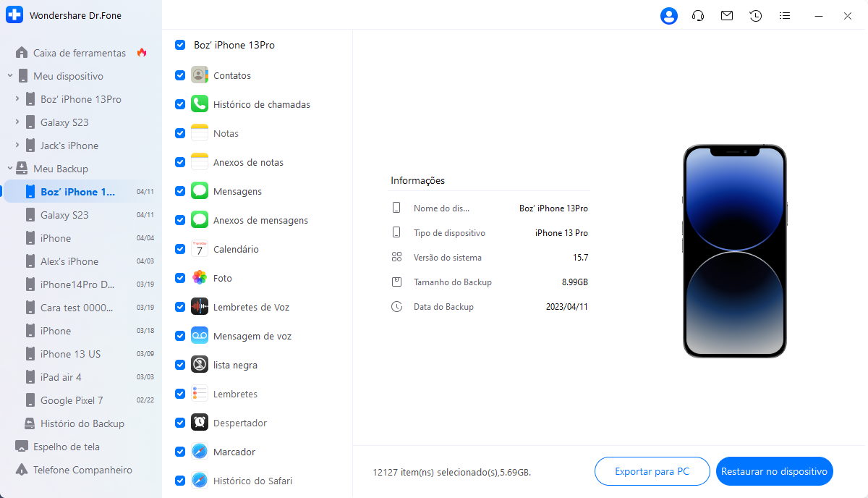Click the system version value 15.7
Viewport: 868px width, 498px height.
[x=580, y=258]
